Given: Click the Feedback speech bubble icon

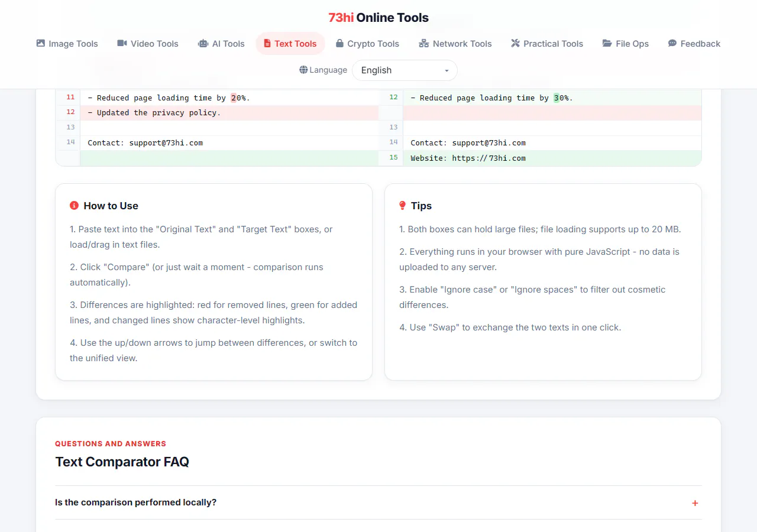Looking at the screenshot, I should point(672,43).
